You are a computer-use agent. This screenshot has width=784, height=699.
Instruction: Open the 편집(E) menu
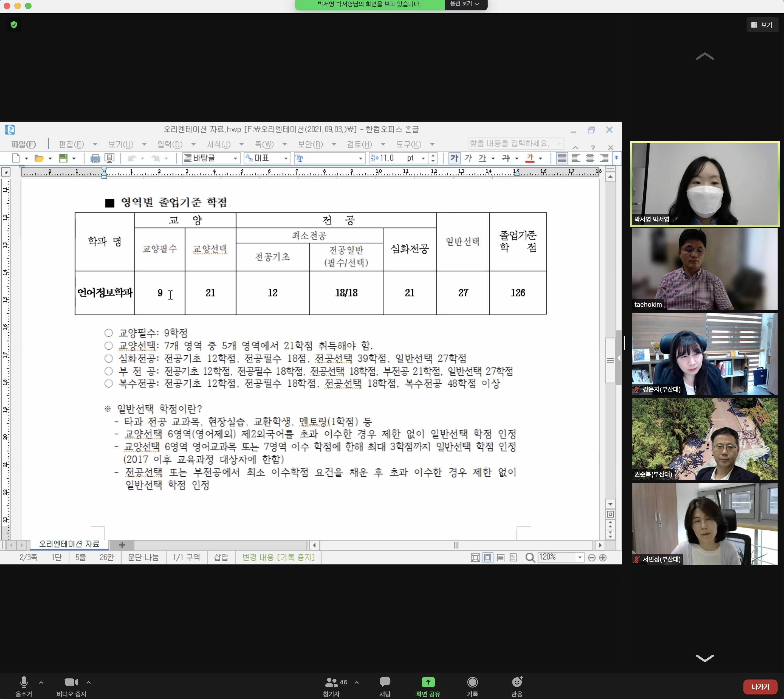click(x=71, y=144)
